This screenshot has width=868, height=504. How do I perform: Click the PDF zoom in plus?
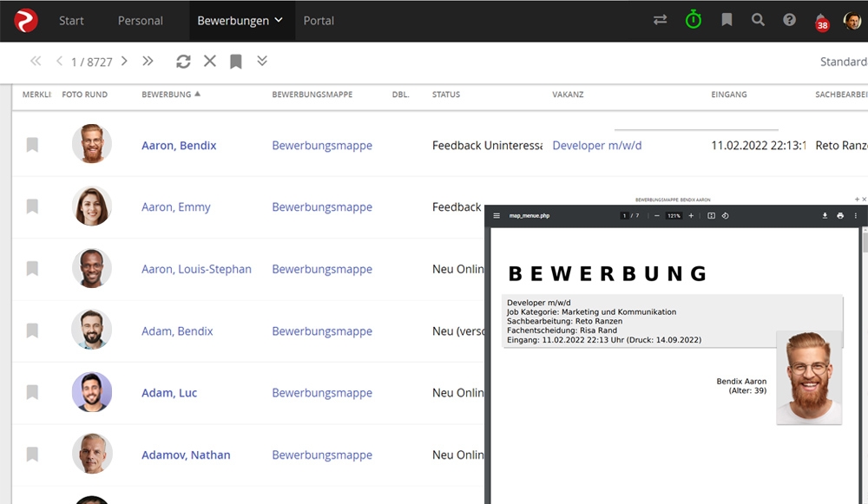pos(691,216)
